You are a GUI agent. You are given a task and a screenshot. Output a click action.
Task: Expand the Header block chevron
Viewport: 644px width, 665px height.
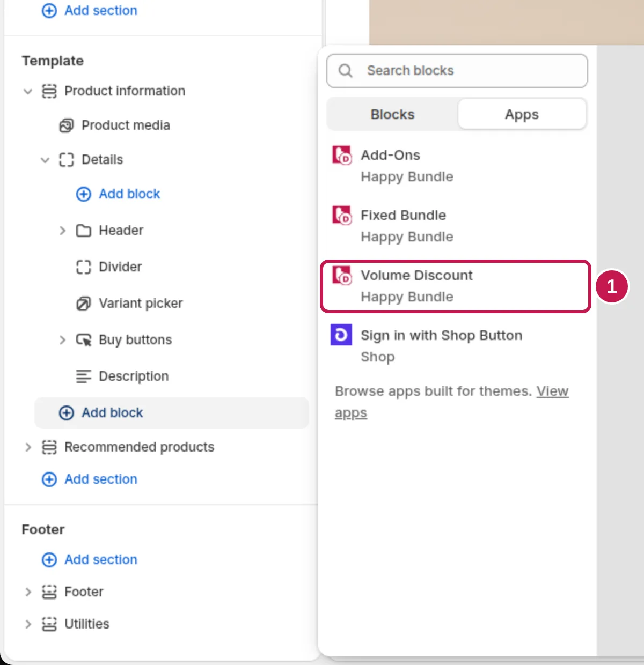click(x=62, y=231)
